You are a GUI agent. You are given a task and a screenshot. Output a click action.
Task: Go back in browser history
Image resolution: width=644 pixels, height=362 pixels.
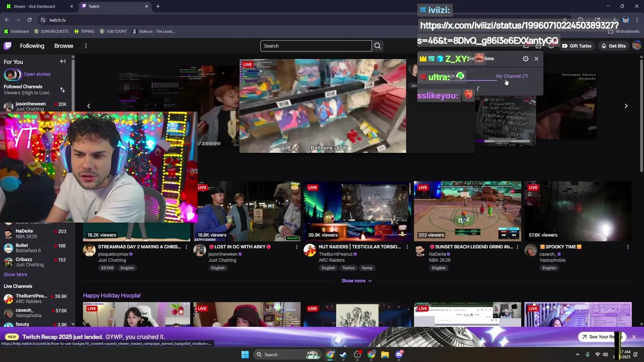click(x=7, y=20)
